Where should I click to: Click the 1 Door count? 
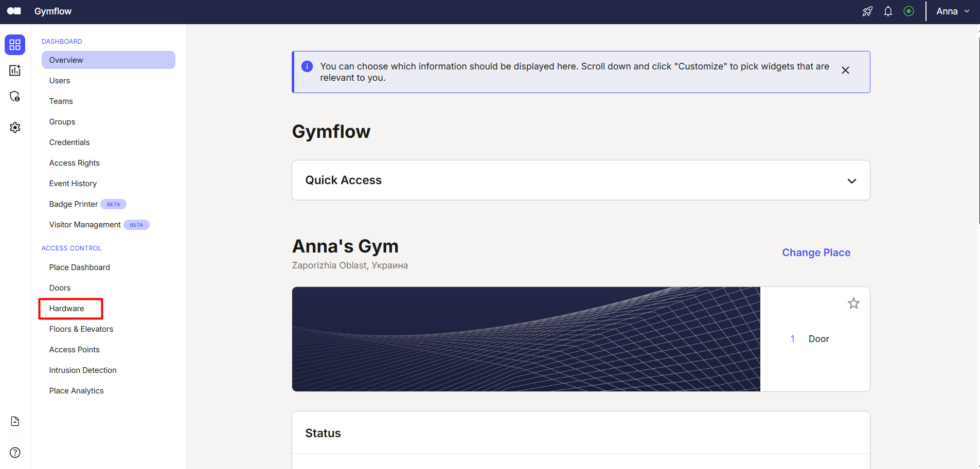point(810,339)
